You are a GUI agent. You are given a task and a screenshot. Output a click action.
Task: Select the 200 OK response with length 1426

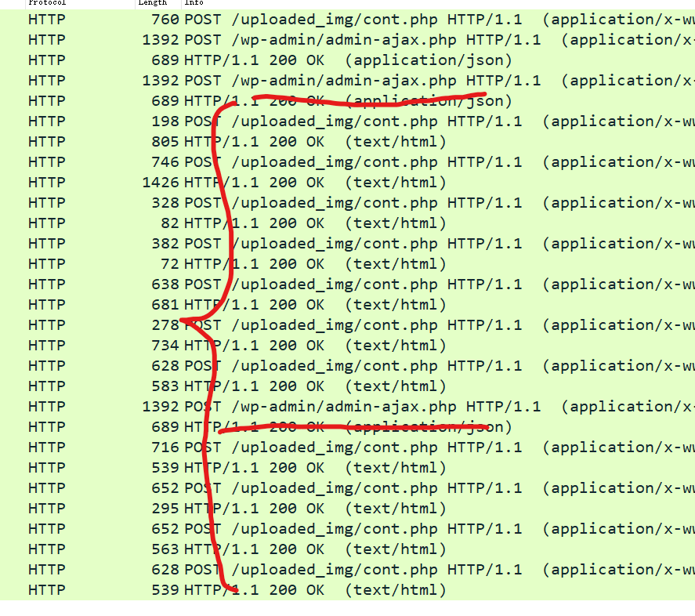click(348, 183)
